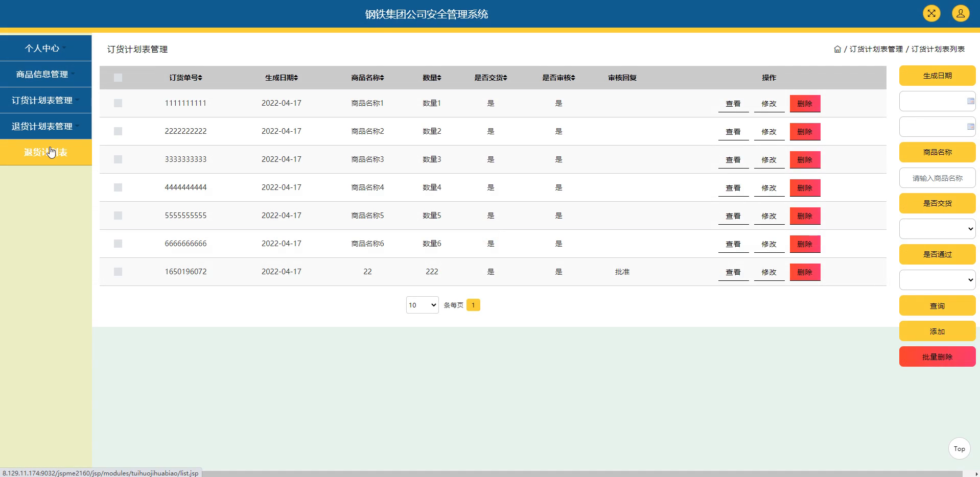Sort by 是否交货 column header
Image resolution: width=980 pixels, height=477 pixels.
(491, 78)
